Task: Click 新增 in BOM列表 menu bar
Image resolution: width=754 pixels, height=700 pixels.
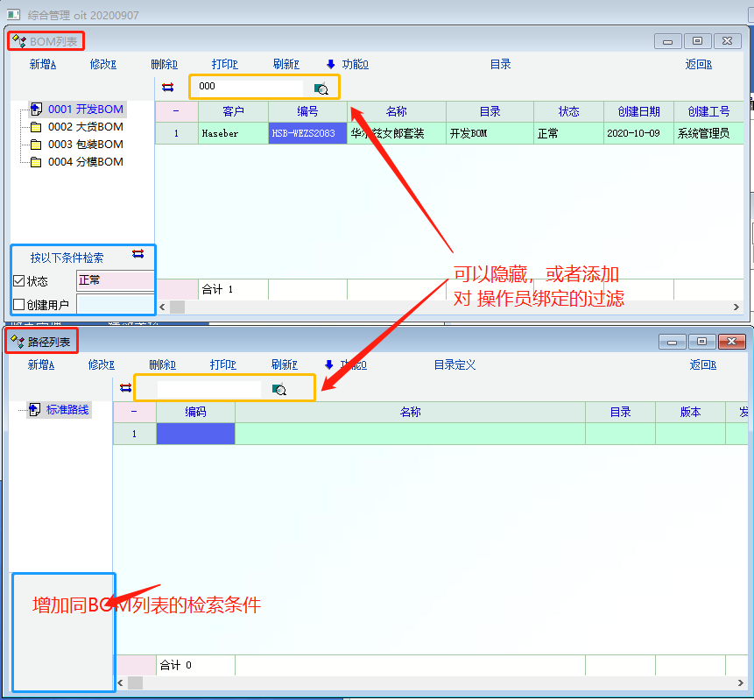Action: point(42,64)
